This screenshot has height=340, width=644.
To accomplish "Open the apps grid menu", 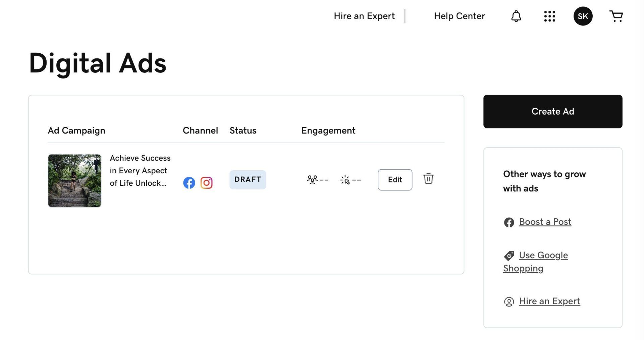I will pos(549,16).
